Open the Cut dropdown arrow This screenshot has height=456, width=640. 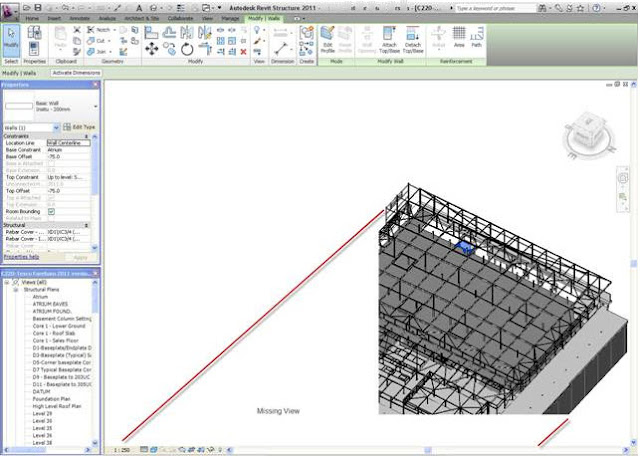pyautogui.click(x=109, y=41)
